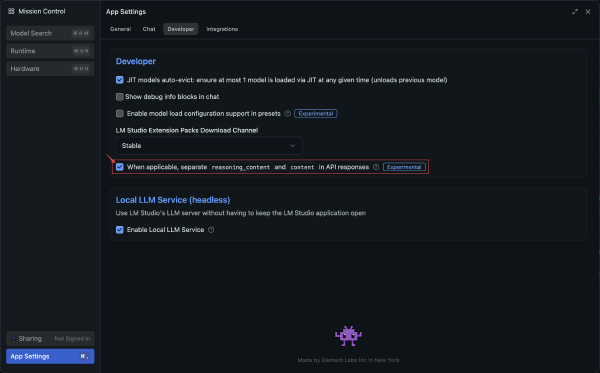Click the purple pixel robot mascot
Screen dimensions: 600x373
click(348, 336)
